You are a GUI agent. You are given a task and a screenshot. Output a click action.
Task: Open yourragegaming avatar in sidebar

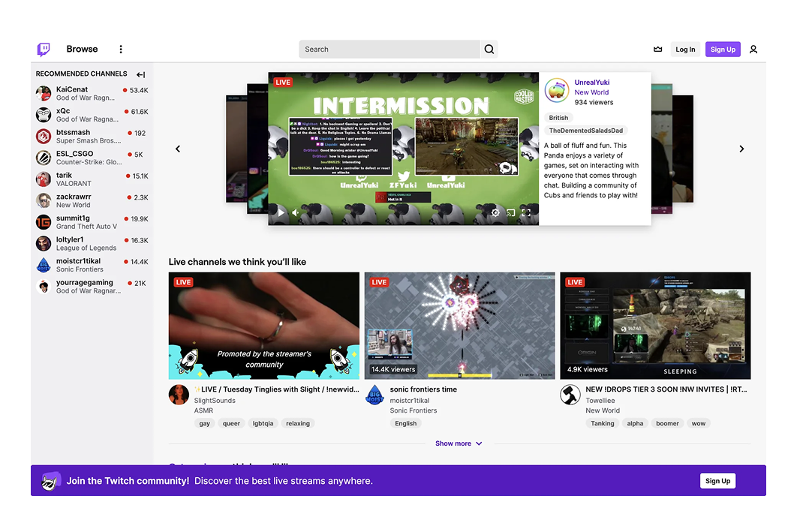point(44,286)
